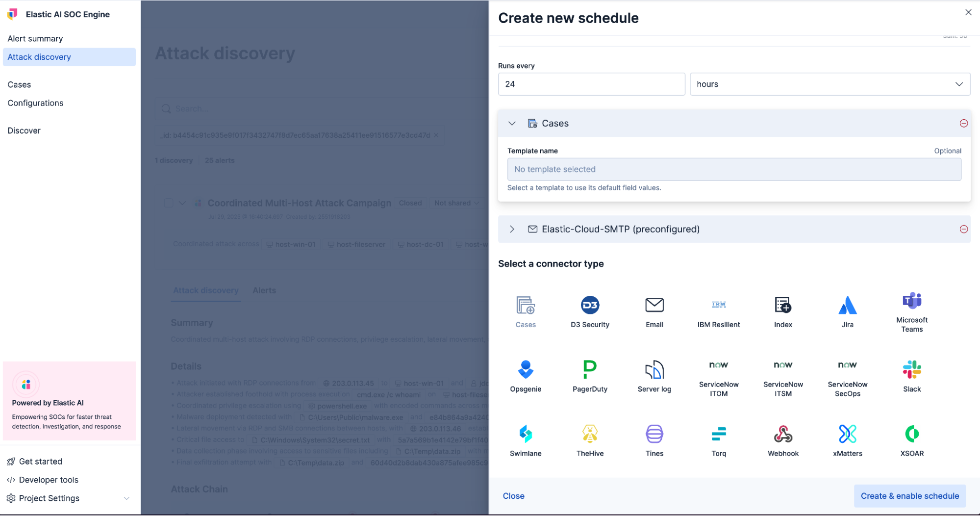
Task: Open Cases in the sidebar
Action: tap(19, 84)
